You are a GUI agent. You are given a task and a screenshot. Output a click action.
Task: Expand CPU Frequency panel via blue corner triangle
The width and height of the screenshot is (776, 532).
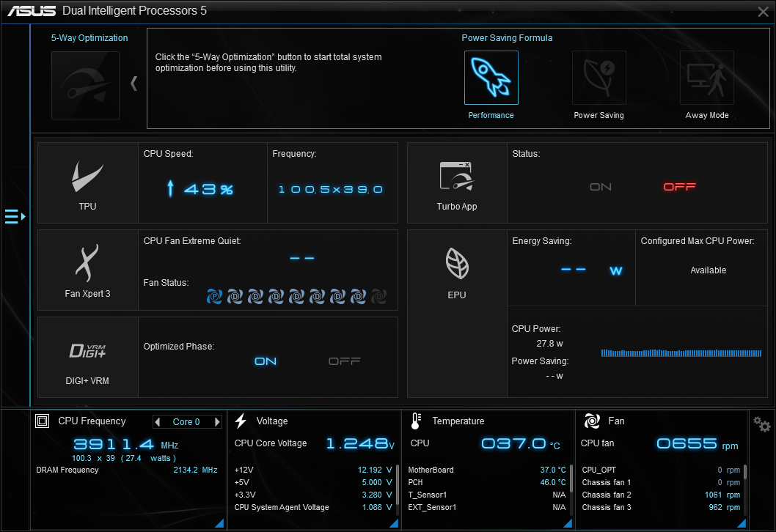[x=220, y=524]
